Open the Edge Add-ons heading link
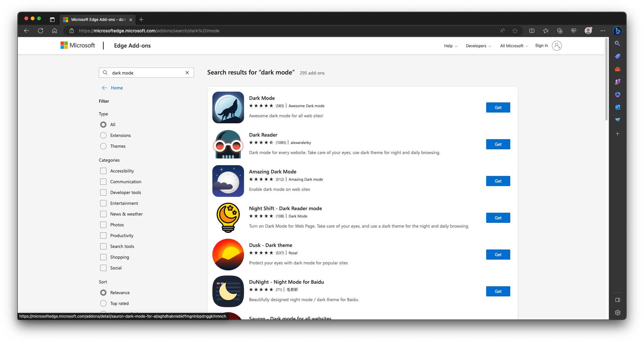The image size is (644, 343). click(x=132, y=46)
